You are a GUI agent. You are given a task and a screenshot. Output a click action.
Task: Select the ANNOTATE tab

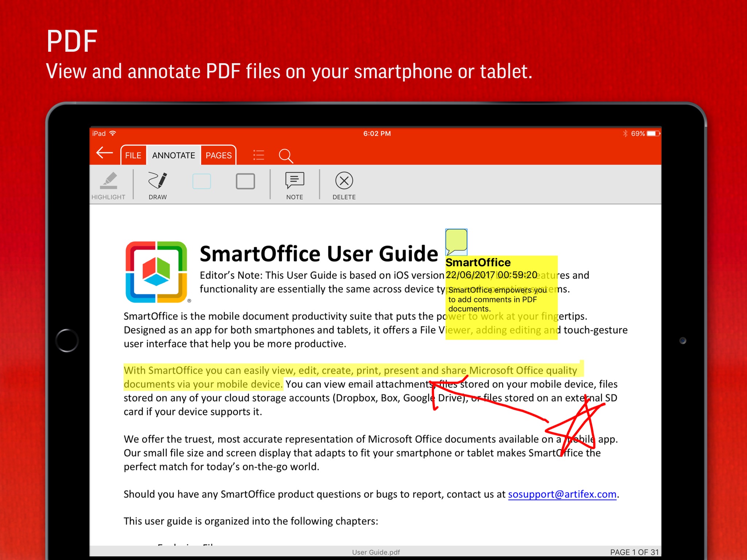click(174, 155)
